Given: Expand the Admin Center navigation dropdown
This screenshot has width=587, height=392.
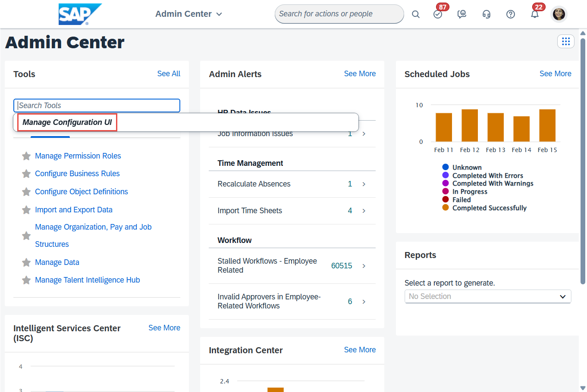Looking at the screenshot, I should tap(188, 14).
